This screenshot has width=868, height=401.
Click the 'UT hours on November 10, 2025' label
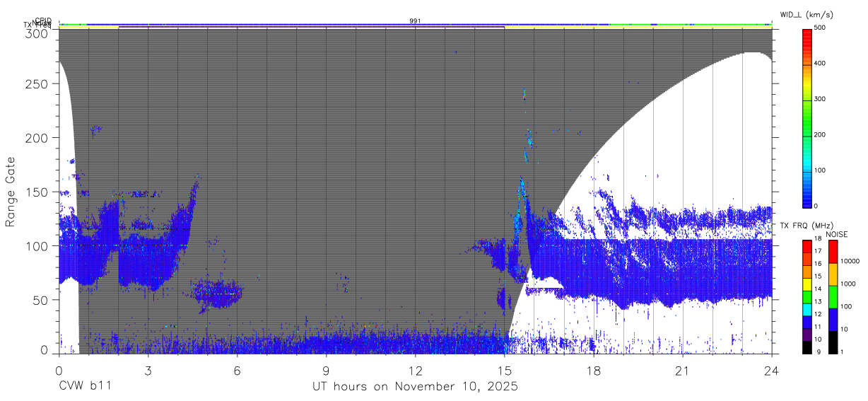click(416, 387)
